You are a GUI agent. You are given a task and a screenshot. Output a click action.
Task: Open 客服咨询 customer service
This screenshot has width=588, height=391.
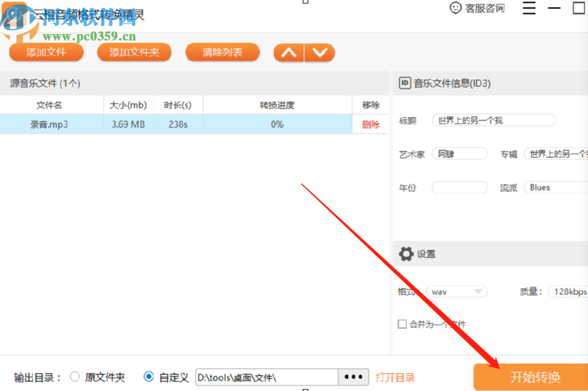[x=477, y=8]
